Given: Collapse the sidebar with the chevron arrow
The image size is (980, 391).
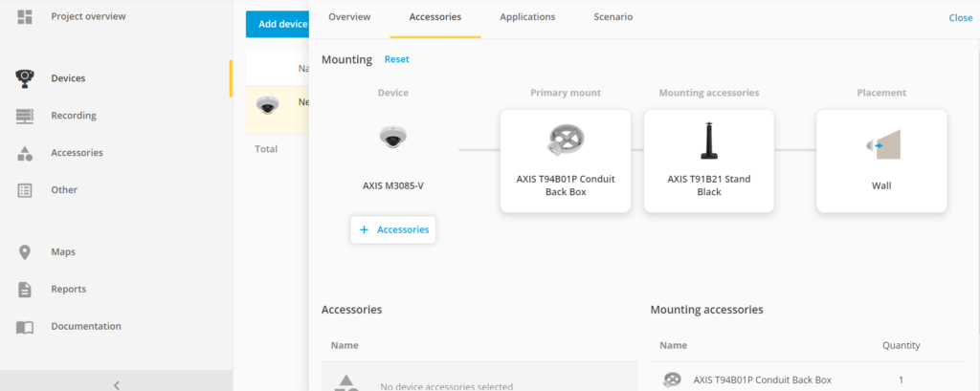Looking at the screenshot, I should 116,384.
